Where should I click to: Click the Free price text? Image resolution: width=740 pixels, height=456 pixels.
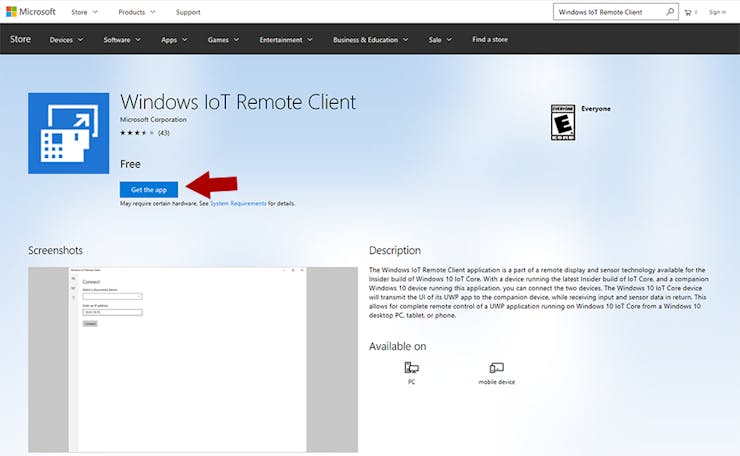130,164
